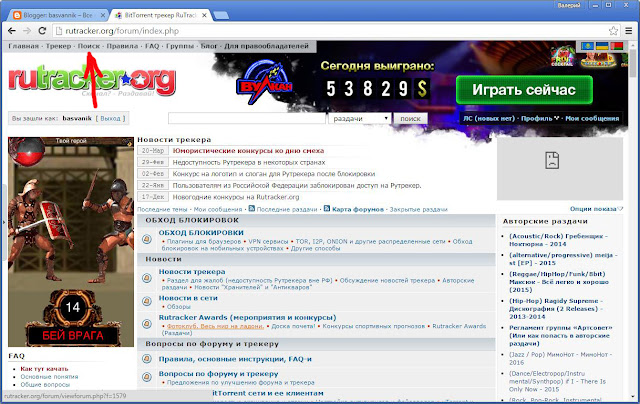Click forum icon beside ОБХОД БЛОКИРОВКИ
This screenshot has height=404, width=640.
[147, 239]
